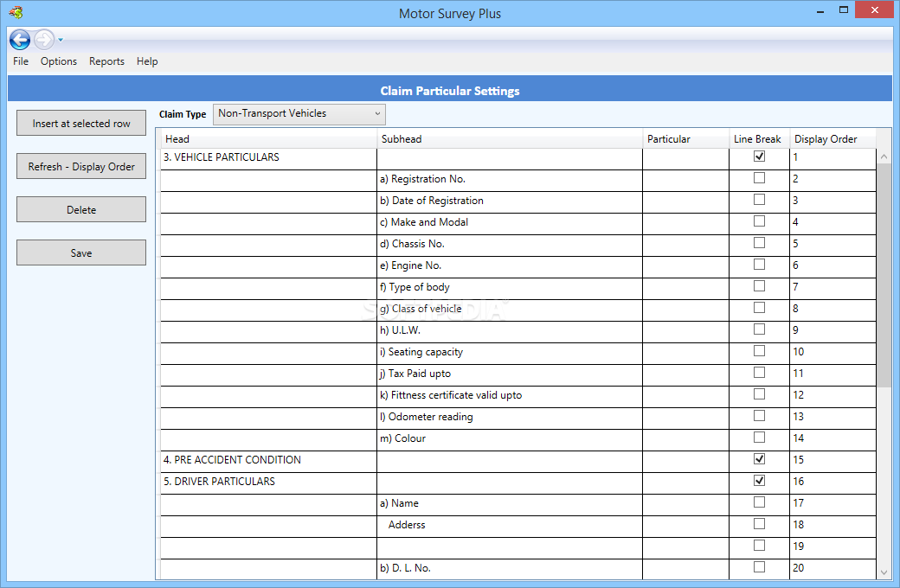This screenshot has width=900, height=588.
Task: Check Line Break for Odometer reading row
Action: (x=759, y=416)
